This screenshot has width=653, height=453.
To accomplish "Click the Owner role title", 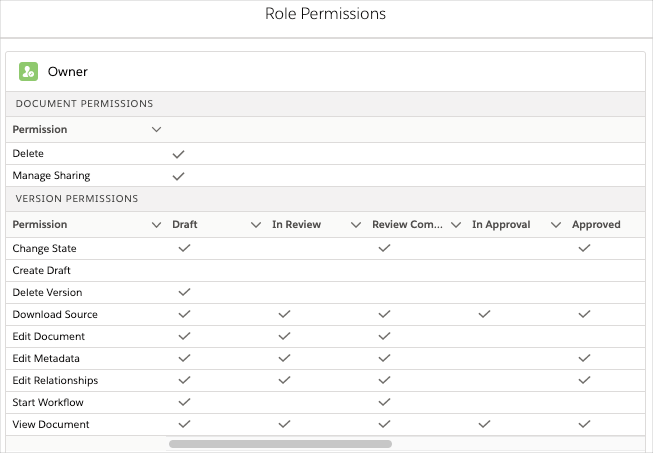I will coord(68,71).
